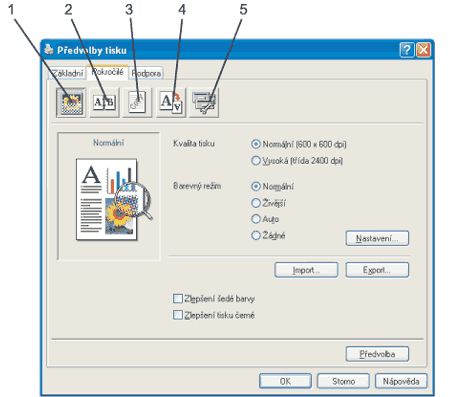Click the Import... button
Screen dimensions: 450x397
(306, 270)
